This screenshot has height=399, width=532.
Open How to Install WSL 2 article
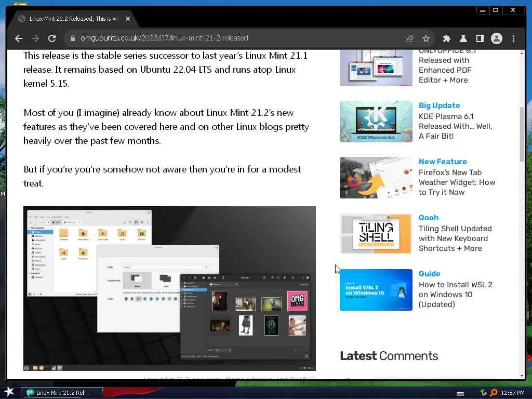pos(455,295)
